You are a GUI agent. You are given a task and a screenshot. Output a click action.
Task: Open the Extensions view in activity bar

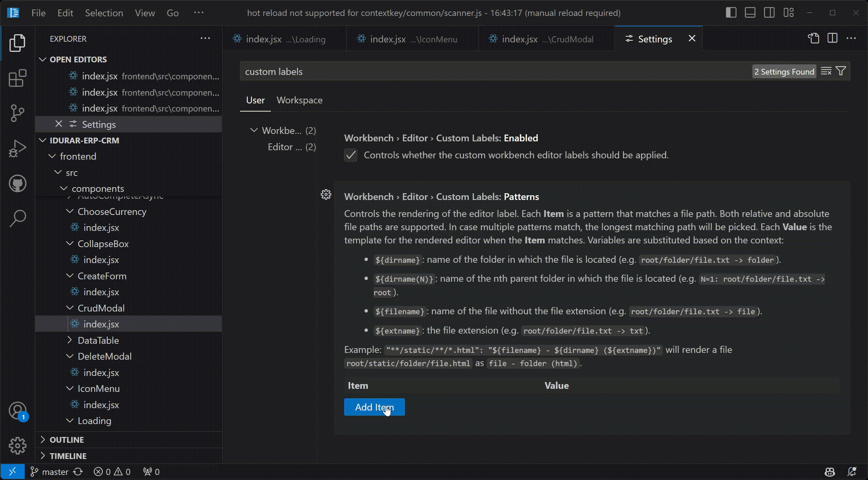tap(17, 78)
